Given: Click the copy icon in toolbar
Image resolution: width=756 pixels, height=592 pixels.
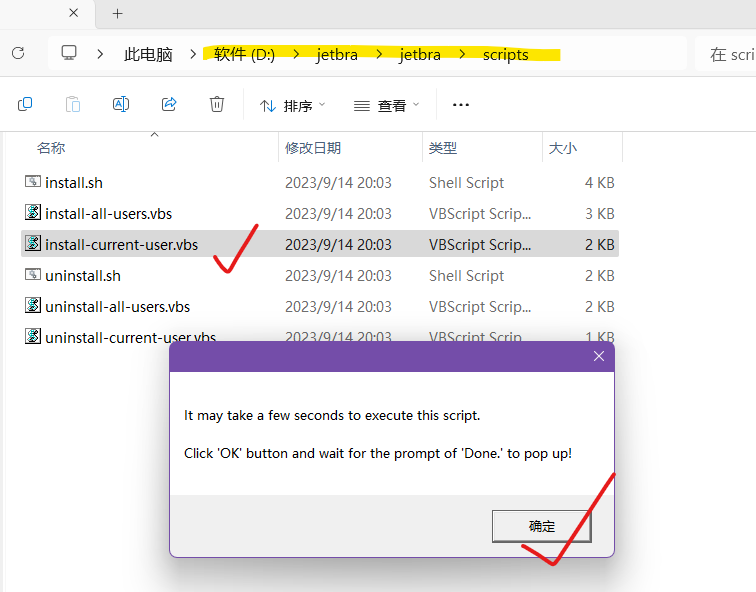Looking at the screenshot, I should 25,104.
